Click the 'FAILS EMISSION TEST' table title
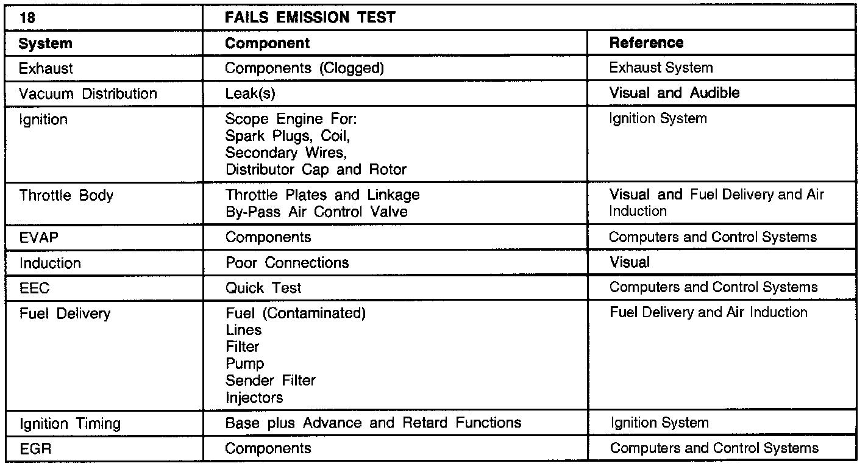Screen dimensions: 868x466 (x=310, y=18)
